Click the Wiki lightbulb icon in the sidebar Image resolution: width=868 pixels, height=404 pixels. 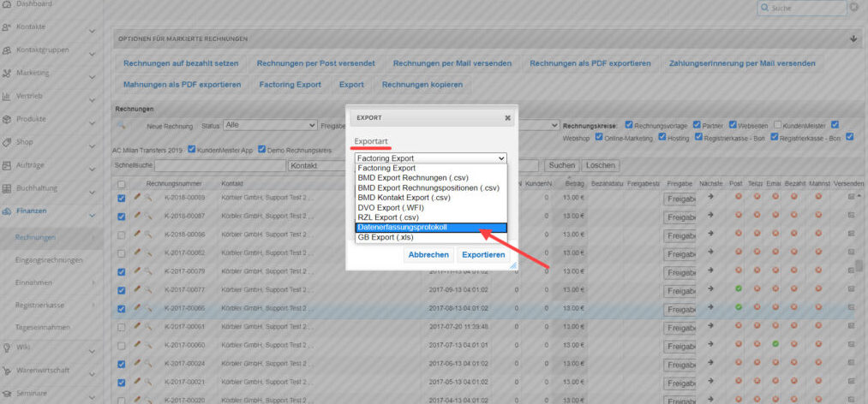point(7,347)
